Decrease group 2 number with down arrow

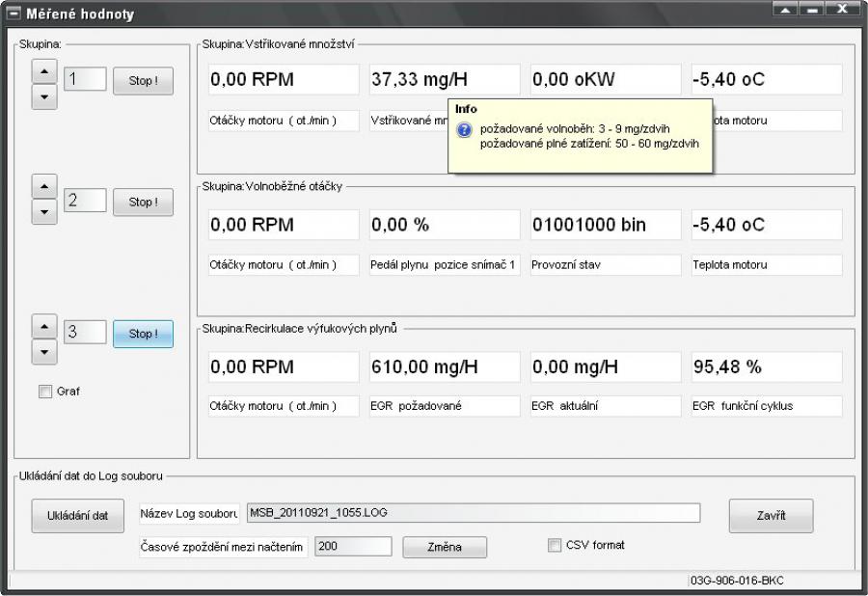[44, 212]
